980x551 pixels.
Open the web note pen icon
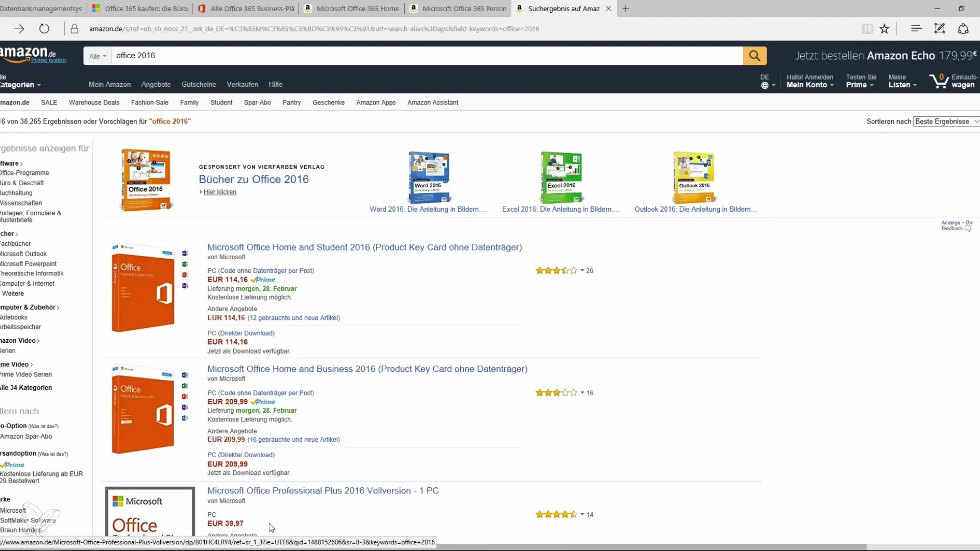click(x=940, y=29)
